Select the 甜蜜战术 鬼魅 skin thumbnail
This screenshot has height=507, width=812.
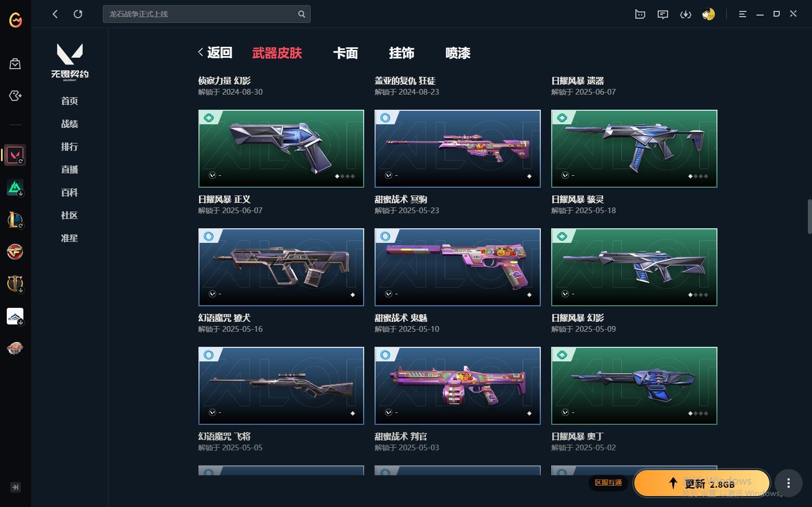458,267
